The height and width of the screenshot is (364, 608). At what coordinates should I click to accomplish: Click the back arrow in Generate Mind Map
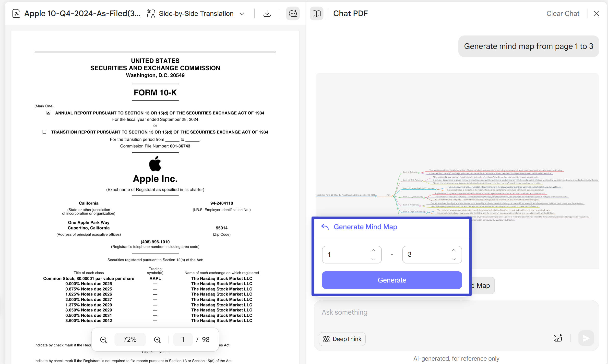tap(325, 227)
